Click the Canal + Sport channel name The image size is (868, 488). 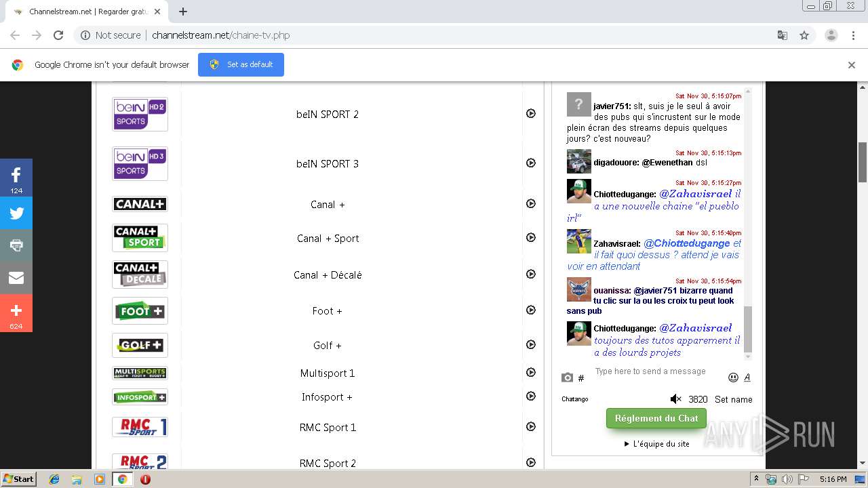[328, 238]
